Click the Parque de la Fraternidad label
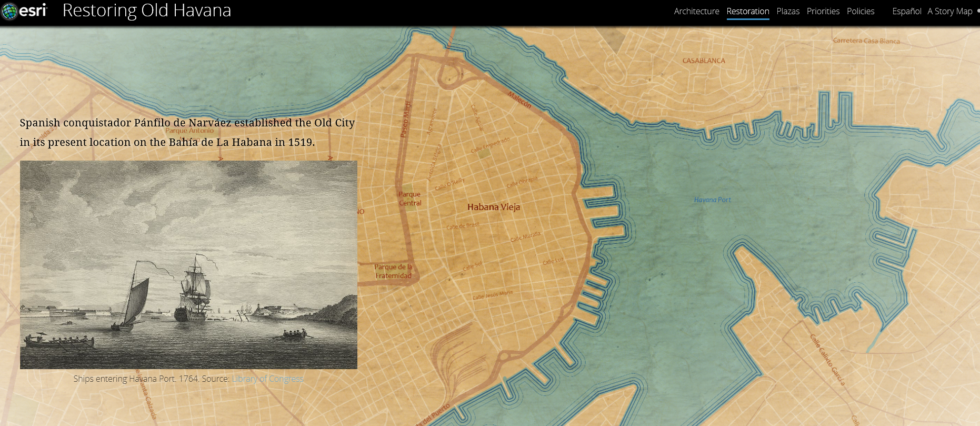Screen dimensions: 980x426 click(393, 271)
